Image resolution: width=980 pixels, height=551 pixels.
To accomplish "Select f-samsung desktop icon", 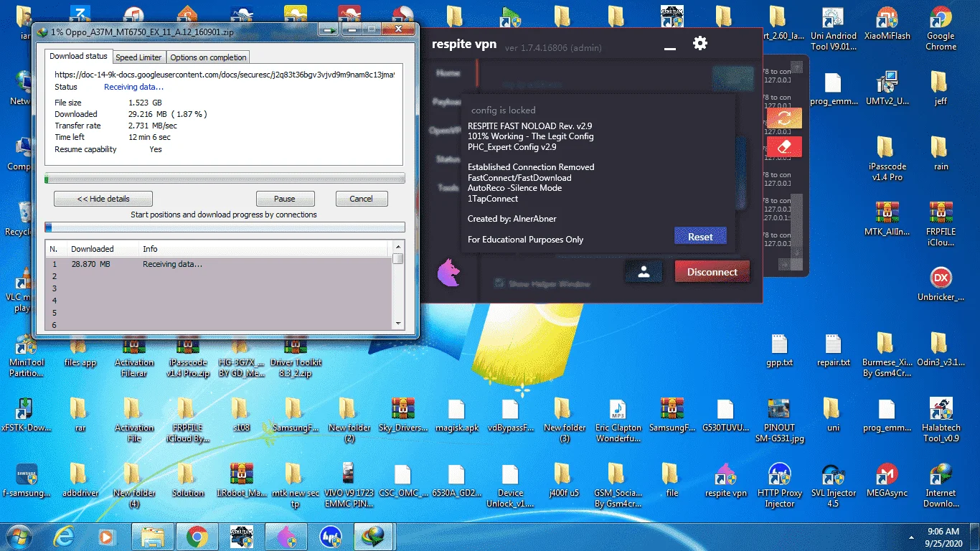I will (x=27, y=481).
